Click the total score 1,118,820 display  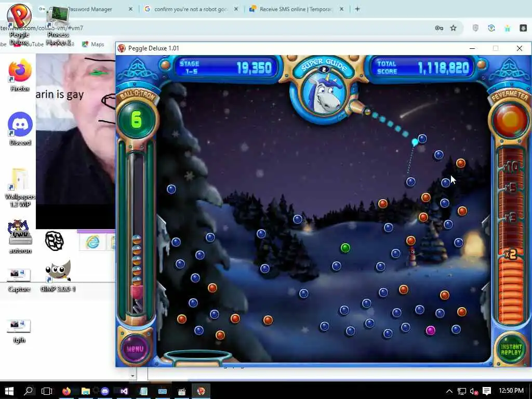444,68
